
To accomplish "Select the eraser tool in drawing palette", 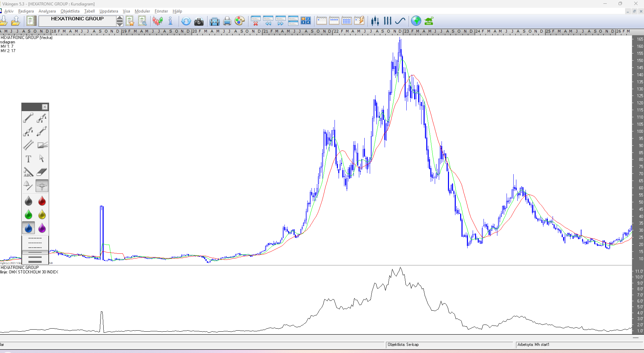I will [42, 172].
